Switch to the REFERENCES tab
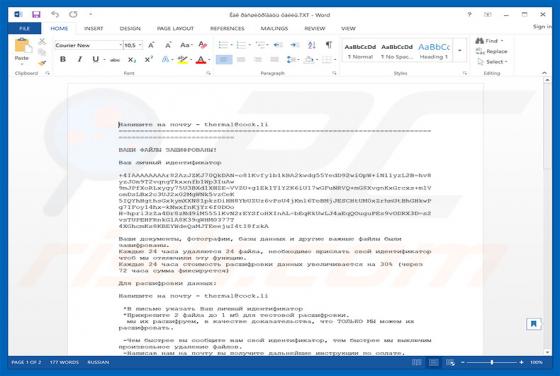The width and height of the screenshot is (560, 376). [x=227, y=29]
